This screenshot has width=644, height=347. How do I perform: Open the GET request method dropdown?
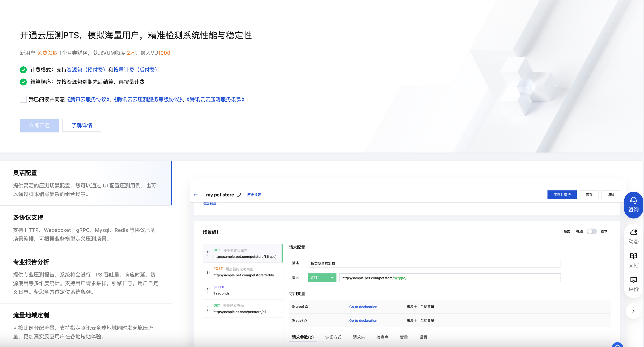(x=322, y=278)
